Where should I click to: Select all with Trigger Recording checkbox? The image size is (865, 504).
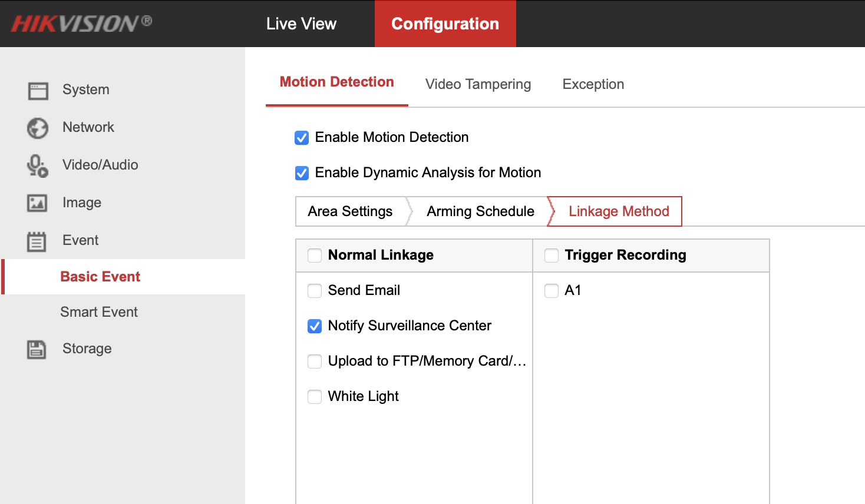(552, 256)
